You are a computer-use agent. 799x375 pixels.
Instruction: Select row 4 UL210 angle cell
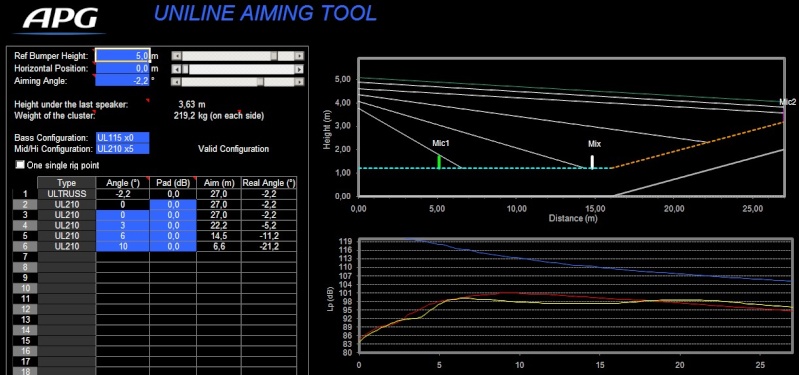coord(122,225)
